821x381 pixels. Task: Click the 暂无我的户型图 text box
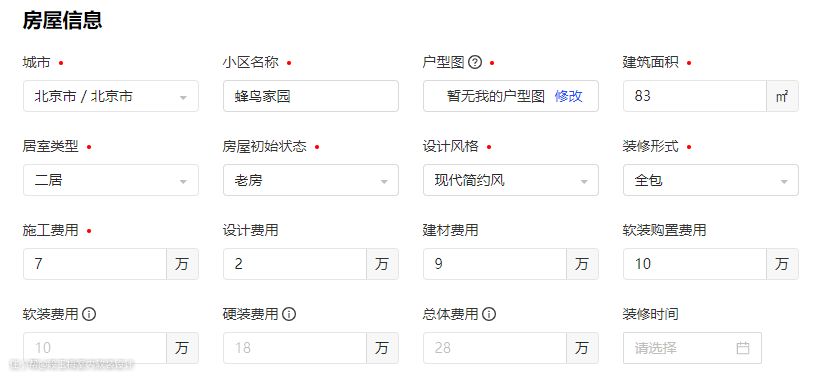tap(511, 96)
